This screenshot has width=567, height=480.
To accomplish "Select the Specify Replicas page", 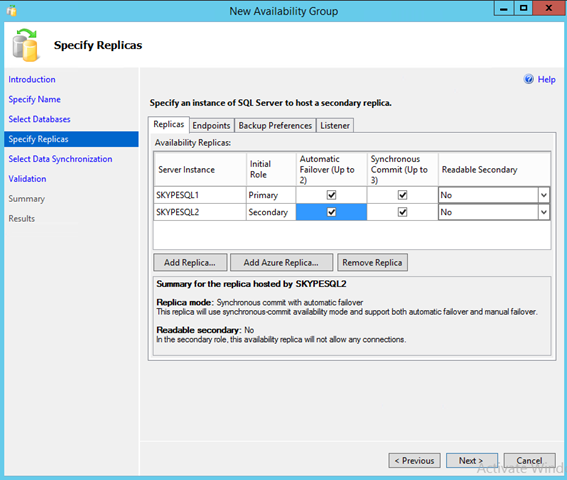I will pyautogui.click(x=71, y=139).
